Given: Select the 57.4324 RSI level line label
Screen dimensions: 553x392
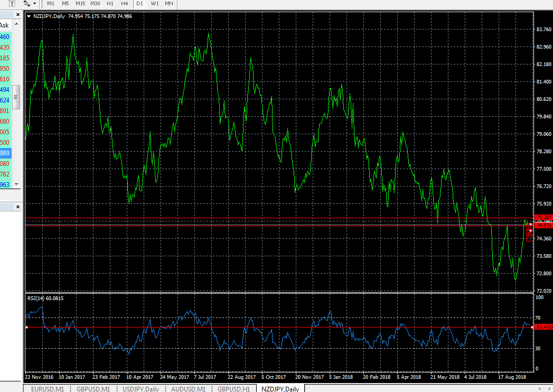Looking at the screenshot, I should 544,327.
